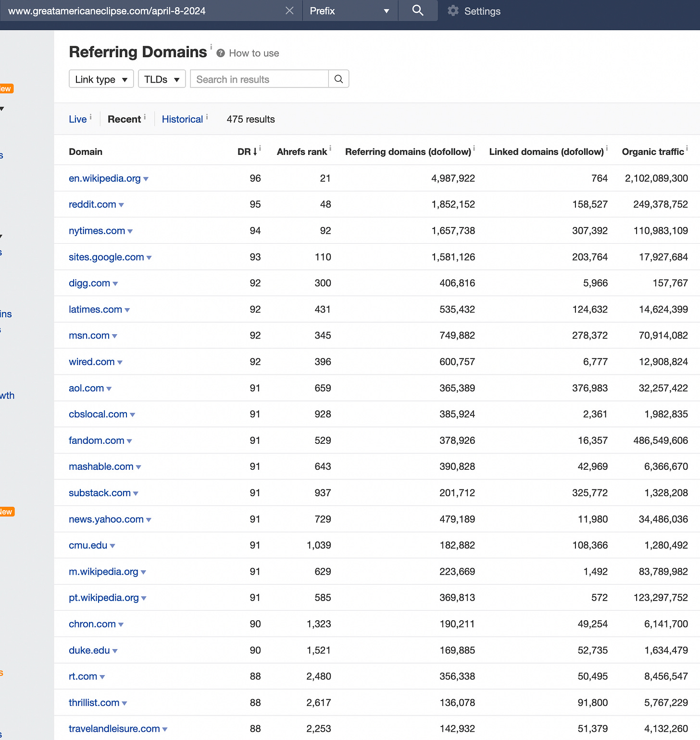Submit Search in results magnifier button
The height and width of the screenshot is (740, 700).
click(339, 79)
